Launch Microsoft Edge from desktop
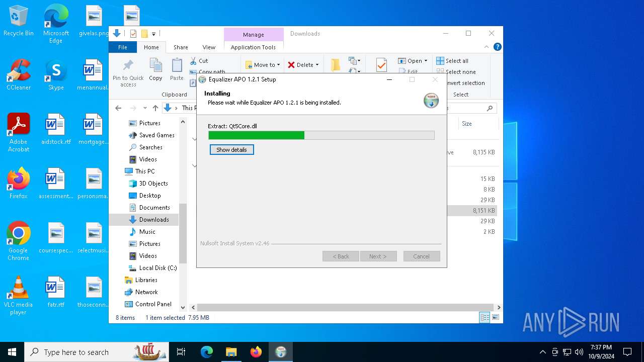The image size is (644, 362). [56, 24]
